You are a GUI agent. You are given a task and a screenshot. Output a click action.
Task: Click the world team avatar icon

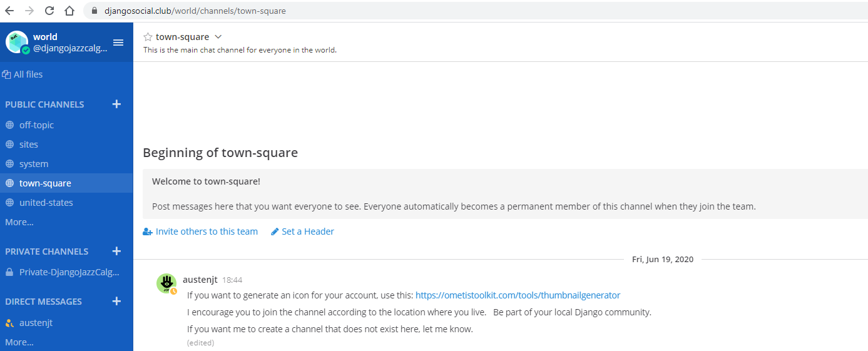[x=17, y=42]
